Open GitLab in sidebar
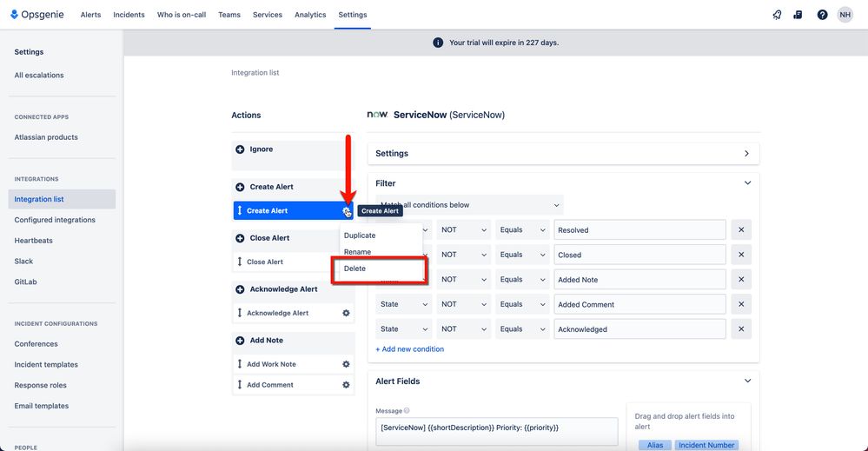This screenshot has width=868, height=451. 25,282
